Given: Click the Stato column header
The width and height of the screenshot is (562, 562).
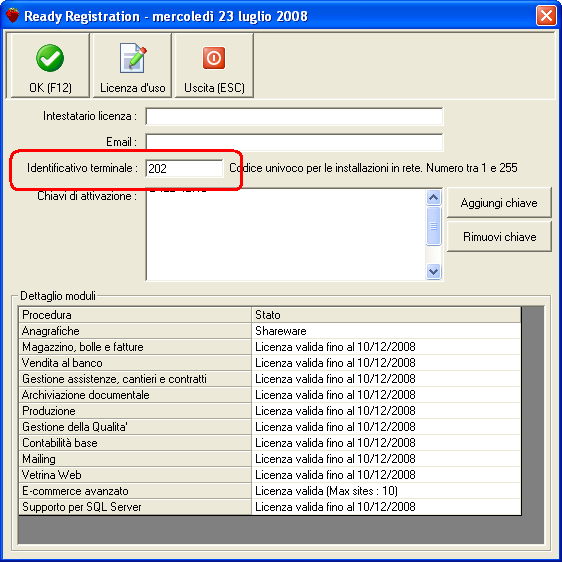Looking at the screenshot, I should click(x=386, y=315).
